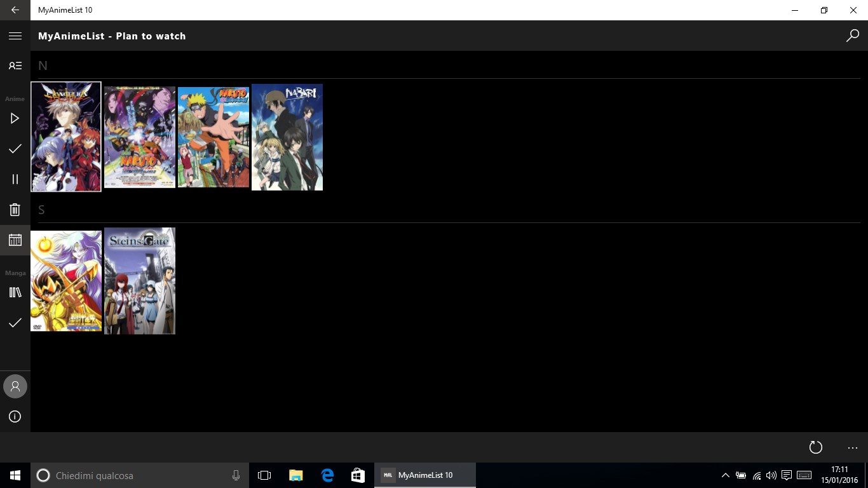Select the Plan to watch calendar icon
The height and width of the screenshot is (488, 868).
click(15, 240)
